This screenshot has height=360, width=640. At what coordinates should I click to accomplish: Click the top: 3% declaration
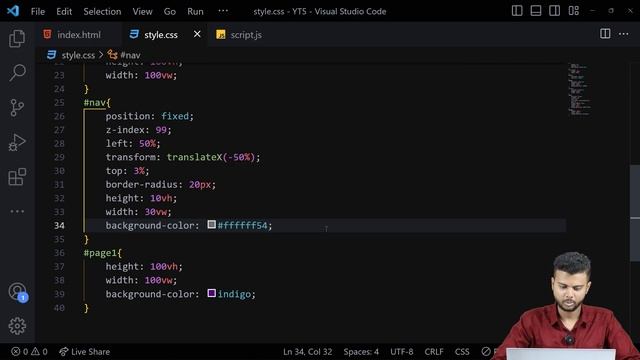coord(127,171)
